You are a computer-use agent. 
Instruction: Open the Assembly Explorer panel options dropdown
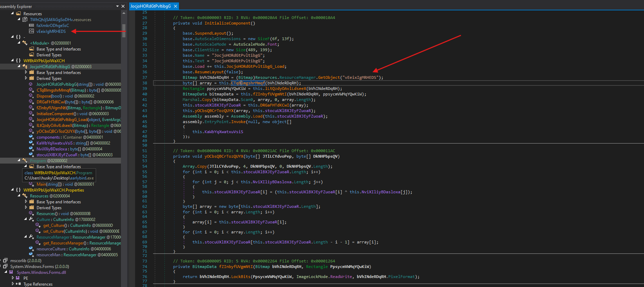[117, 6]
